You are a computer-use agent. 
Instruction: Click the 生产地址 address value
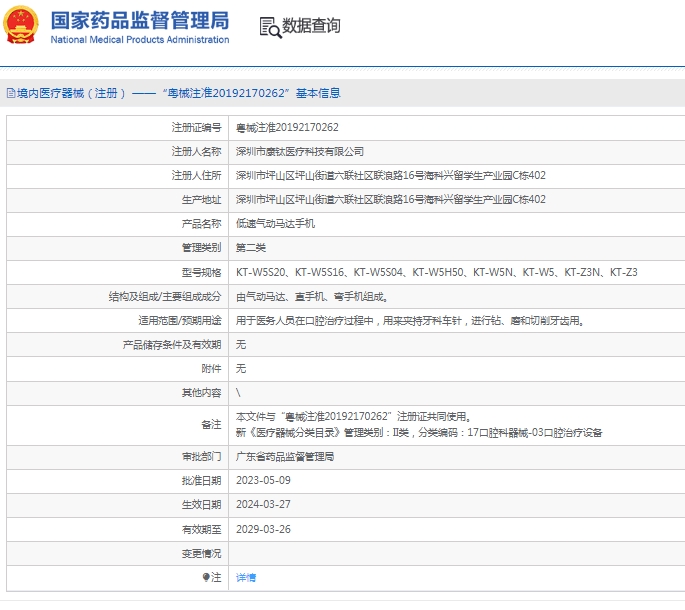(x=391, y=199)
